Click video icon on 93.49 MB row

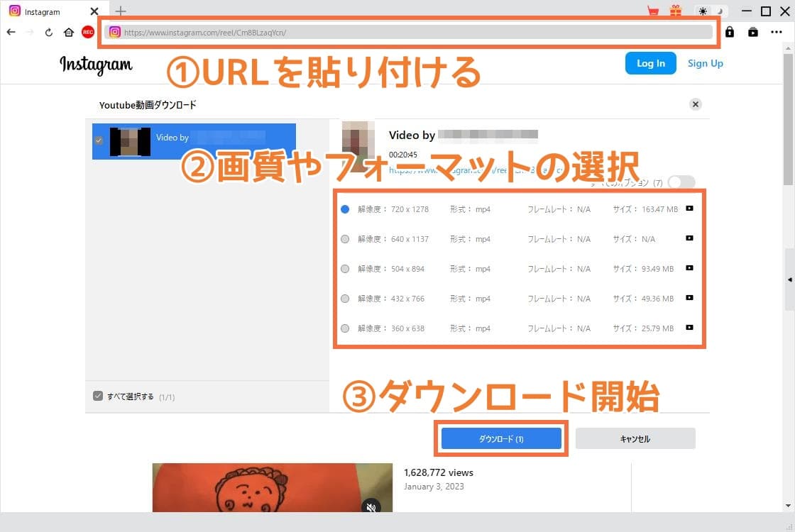(689, 268)
